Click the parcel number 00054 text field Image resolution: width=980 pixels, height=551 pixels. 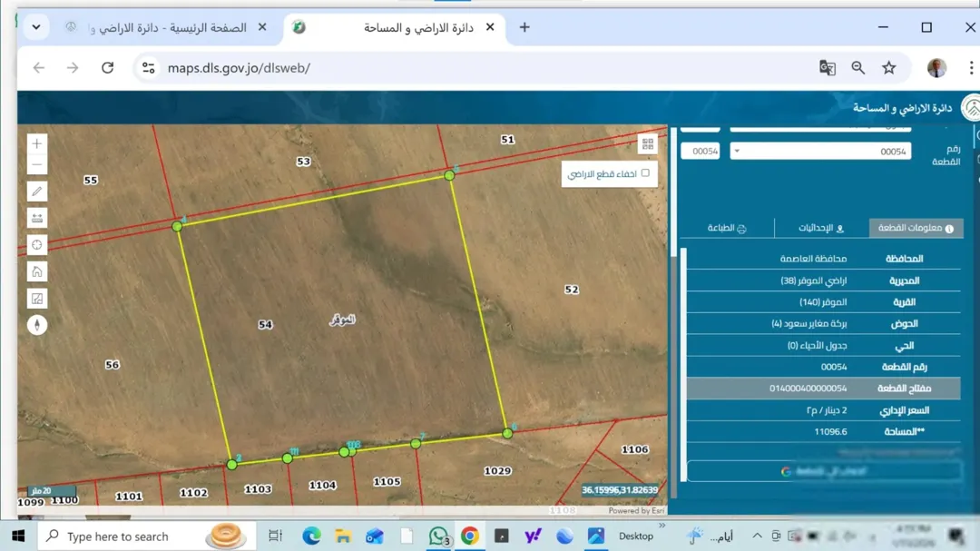click(x=701, y=152)
